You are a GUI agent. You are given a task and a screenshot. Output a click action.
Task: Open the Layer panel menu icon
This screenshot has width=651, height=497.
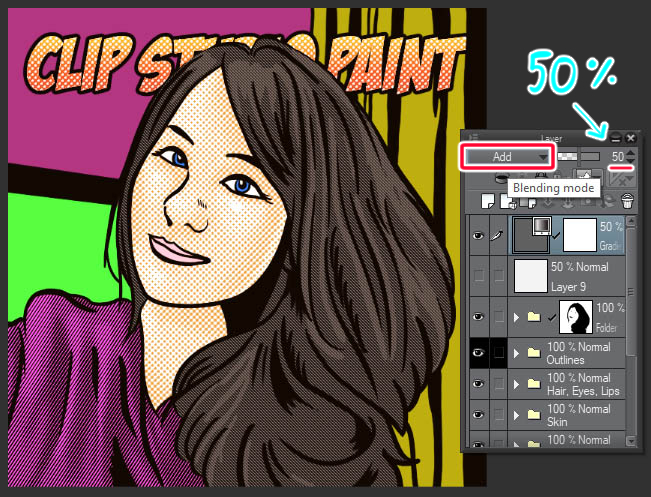pos(474,137)
